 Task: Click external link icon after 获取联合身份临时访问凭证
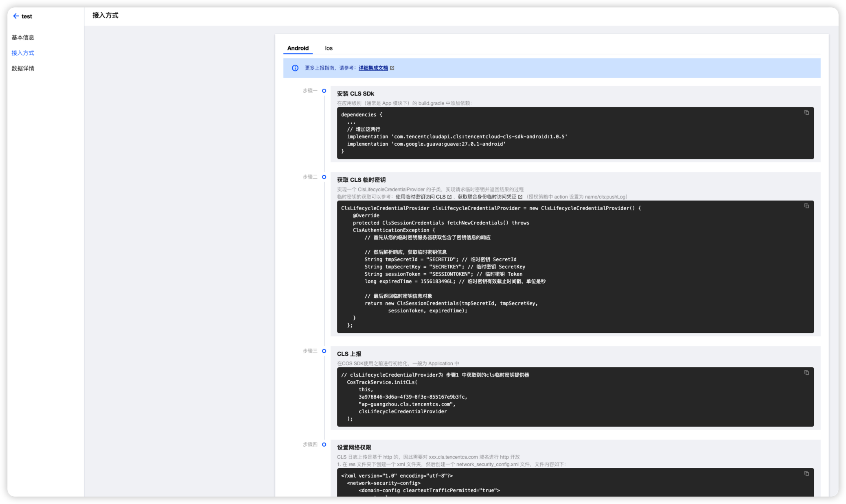coord(520,197)
